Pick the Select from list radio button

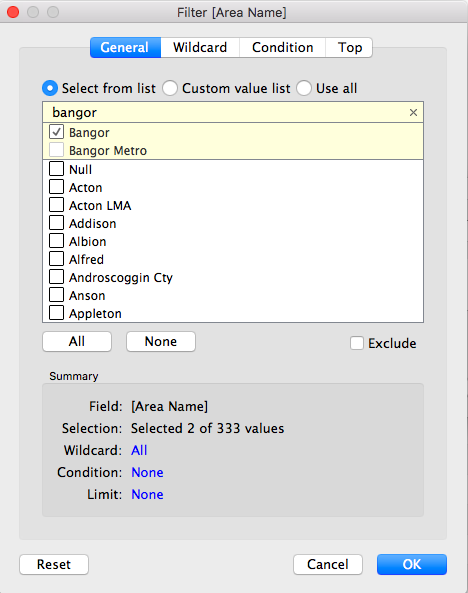50,88
